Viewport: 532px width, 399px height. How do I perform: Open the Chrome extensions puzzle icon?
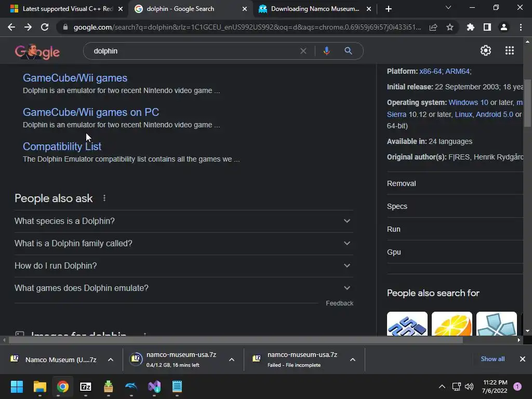(x=471, y=27)
